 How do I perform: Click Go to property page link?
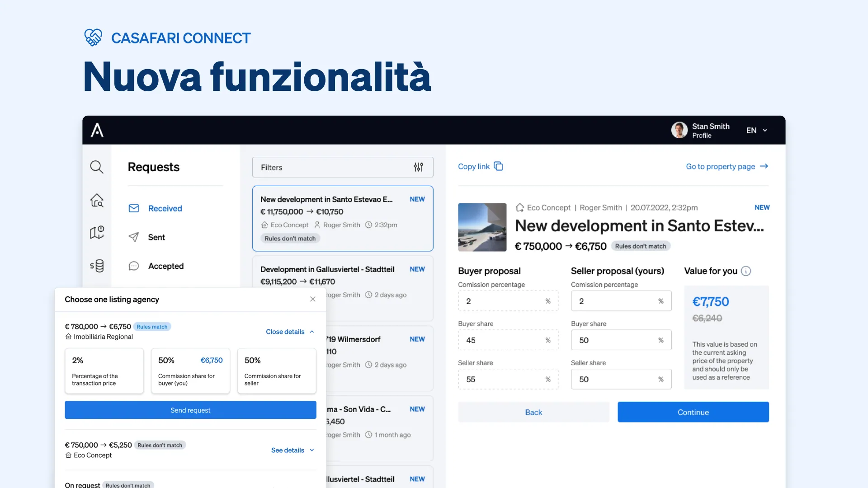(x=721, y=166)
